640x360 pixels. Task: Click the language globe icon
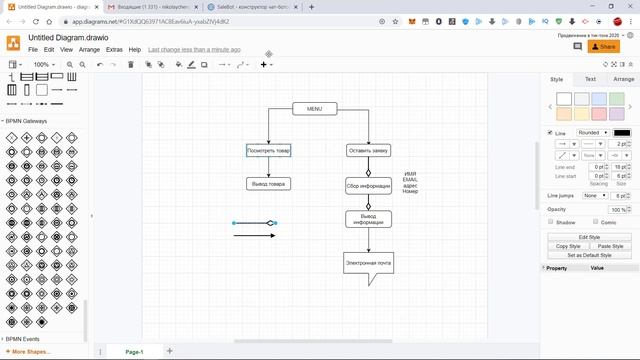pos(631,36)
